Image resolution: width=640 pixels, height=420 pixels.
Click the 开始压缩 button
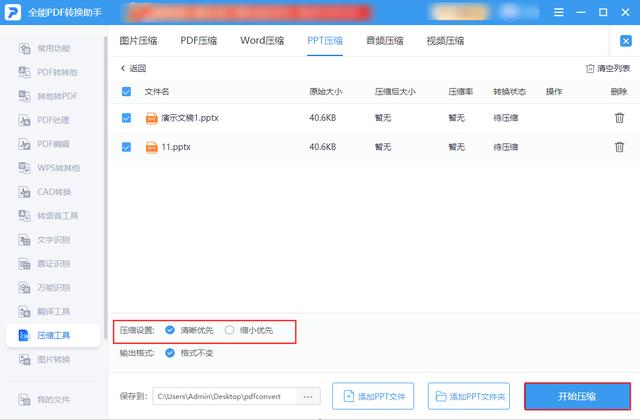pyautogui.click(x=577, y=396)
